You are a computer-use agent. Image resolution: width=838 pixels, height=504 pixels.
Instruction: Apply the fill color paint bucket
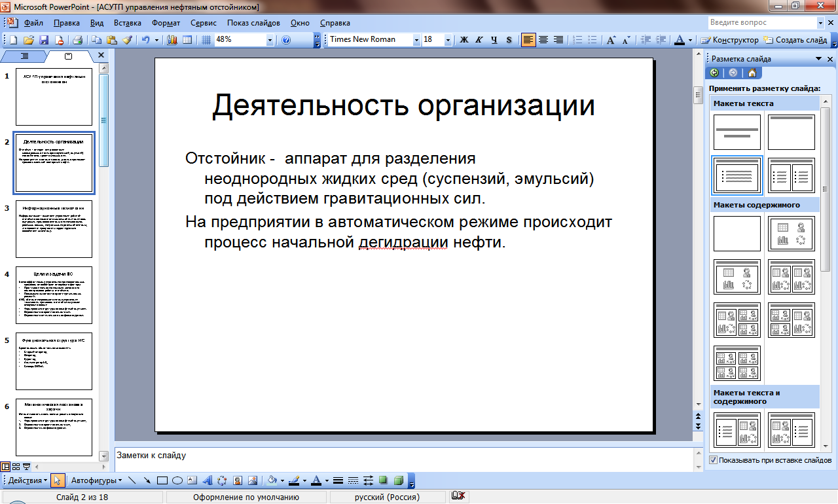pyautogui.click(x=273, y=480)
